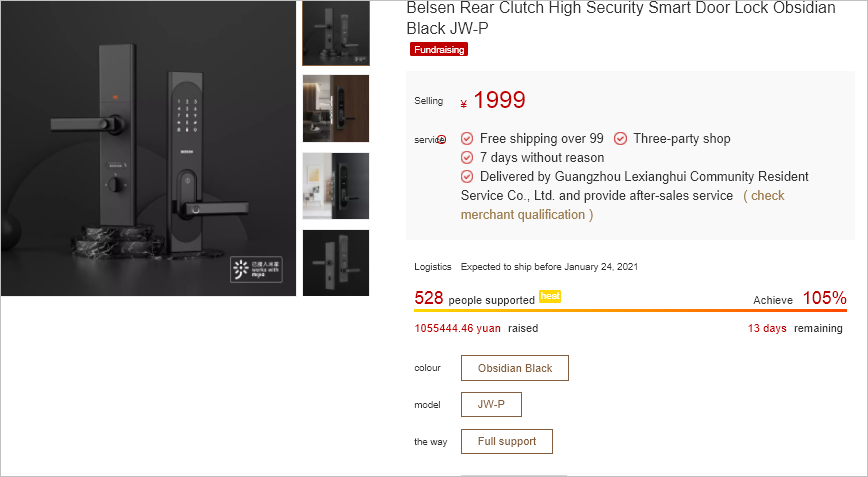Open the large main product image
This screenshot has height=477, width=868.
(x=148, y=148)
